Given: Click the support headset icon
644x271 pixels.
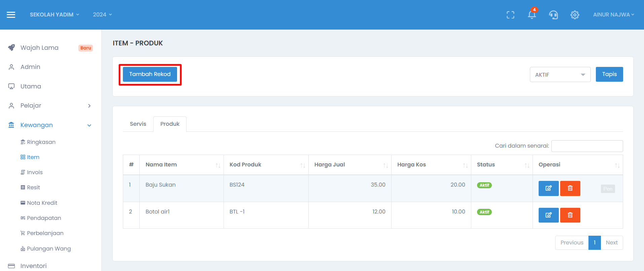Looking at the screenshot, I should coord(553,15).
